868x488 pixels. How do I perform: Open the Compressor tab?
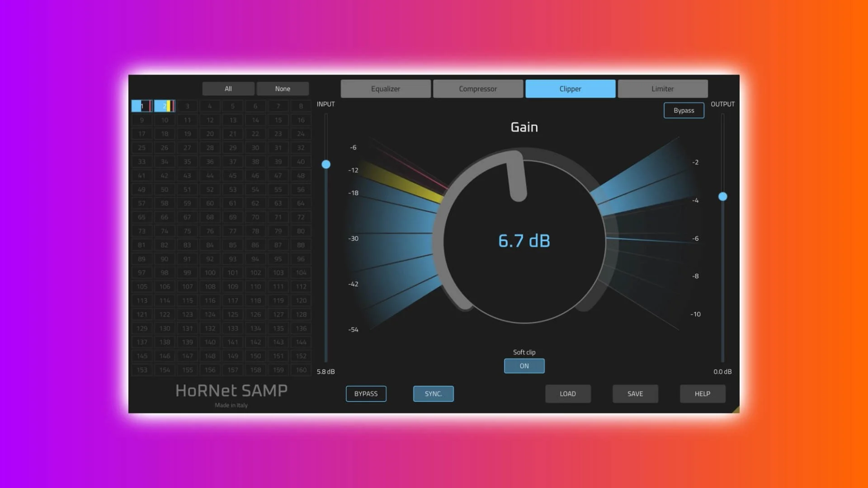point(478,89)
